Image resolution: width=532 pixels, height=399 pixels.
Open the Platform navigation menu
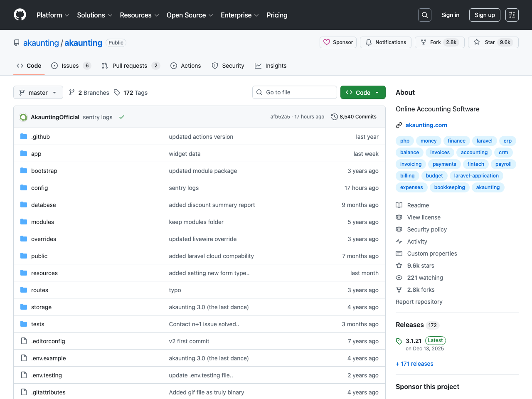point(53,15)
